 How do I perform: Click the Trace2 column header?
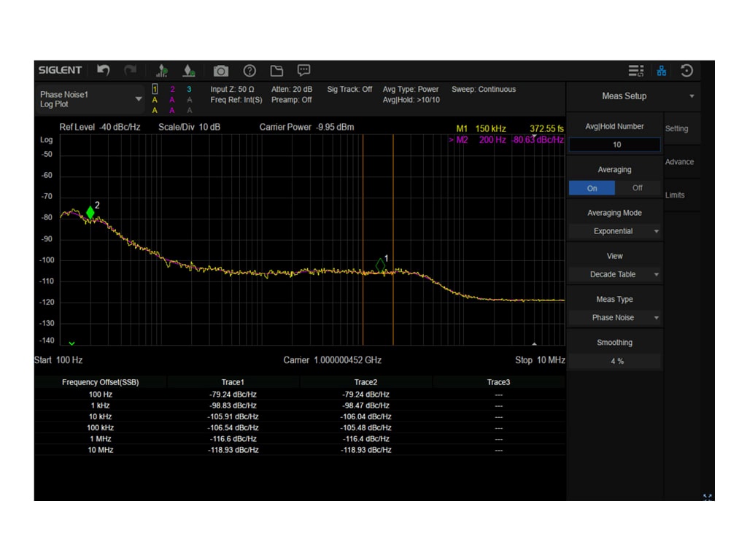(366, 382)
